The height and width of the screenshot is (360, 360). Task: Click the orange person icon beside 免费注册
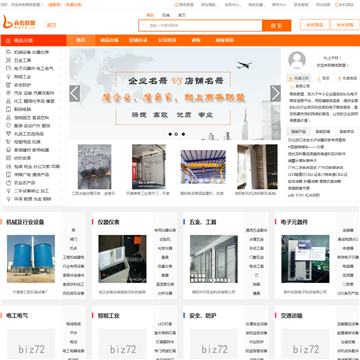point(291,79)
